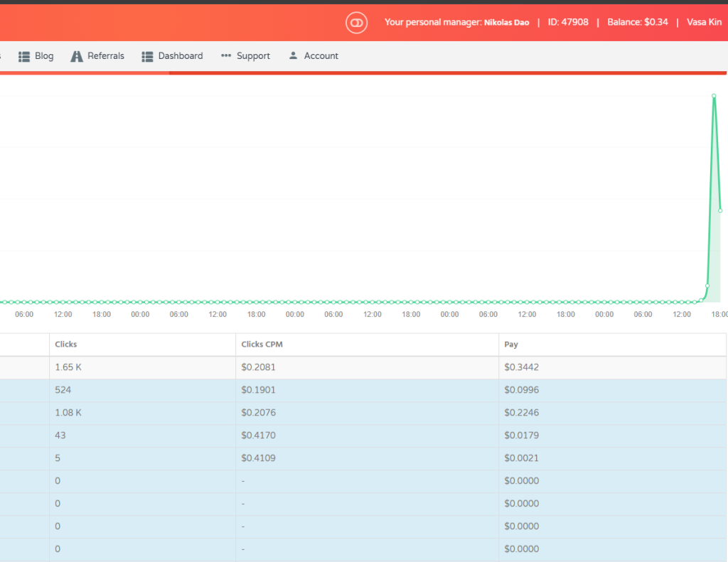Image resolution: width=728 pixels, height=562 pixels.
Task: Click the Vasa Kin username
Action: pyautogui.click(x=704, y=22)
